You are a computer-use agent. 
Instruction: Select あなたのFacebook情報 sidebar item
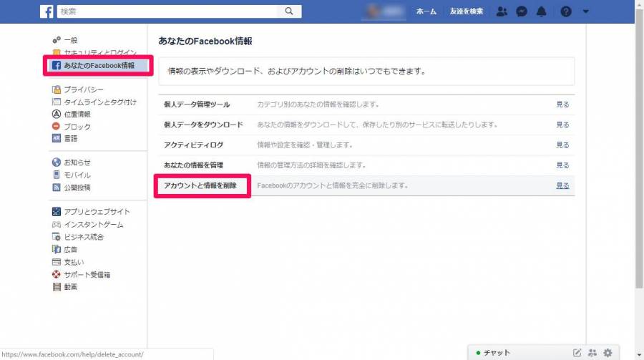[x=99, y=65]
